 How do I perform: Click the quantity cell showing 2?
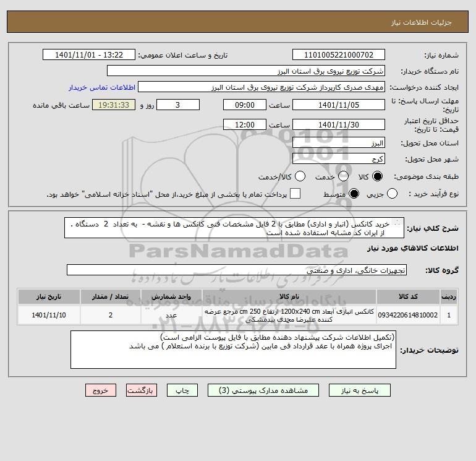[111, 315]
